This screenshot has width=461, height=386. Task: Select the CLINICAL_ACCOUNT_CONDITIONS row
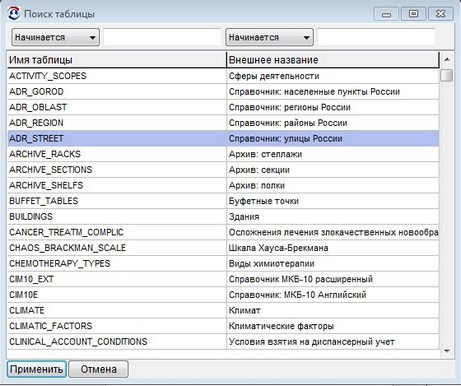[223, 342]
